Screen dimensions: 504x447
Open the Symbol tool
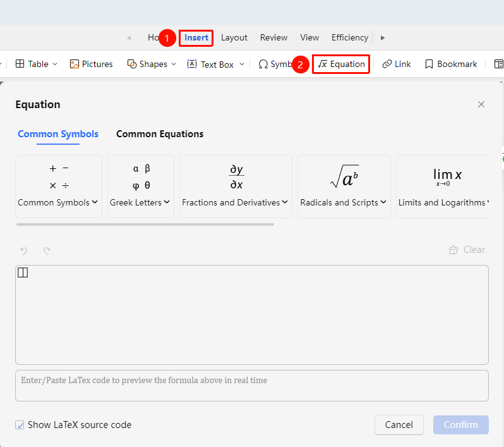[275, 64]
